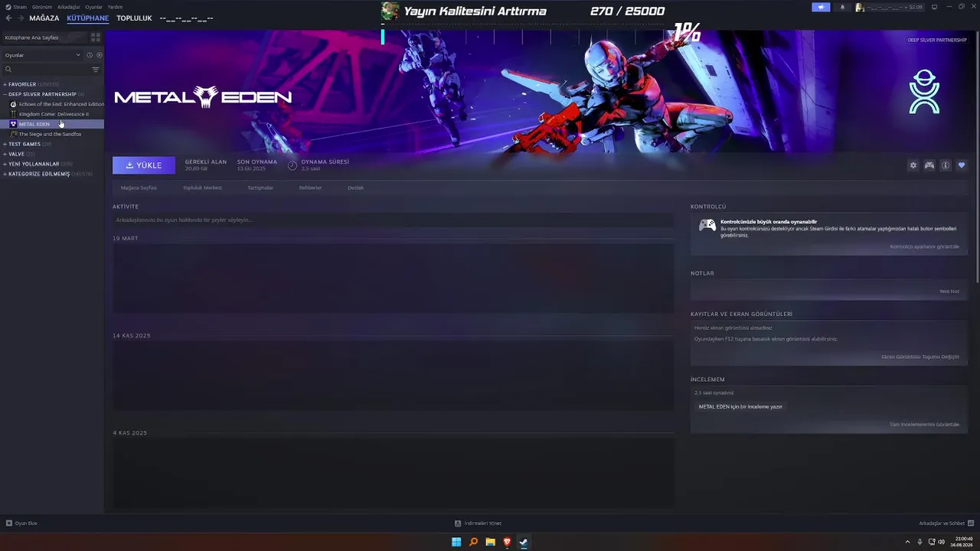Click the library search field

tap(46, 70)
